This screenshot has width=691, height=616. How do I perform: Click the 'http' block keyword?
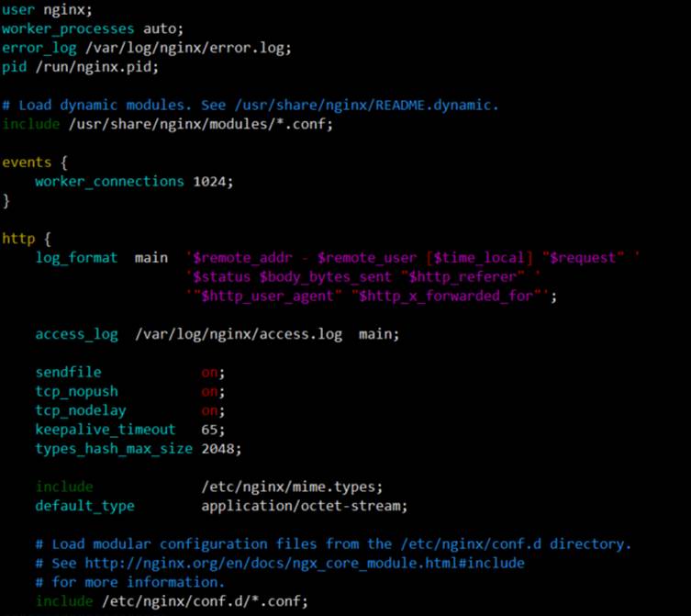click(18, 239)
